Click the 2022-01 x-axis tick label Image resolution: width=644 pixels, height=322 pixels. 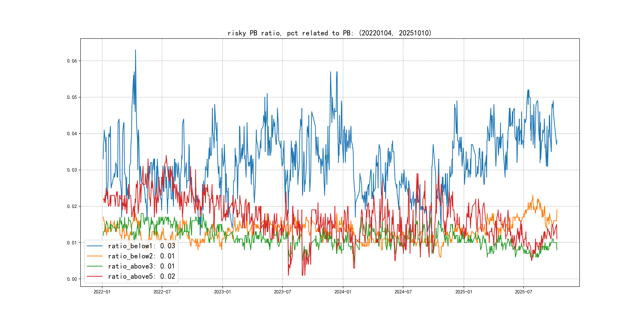102,292
